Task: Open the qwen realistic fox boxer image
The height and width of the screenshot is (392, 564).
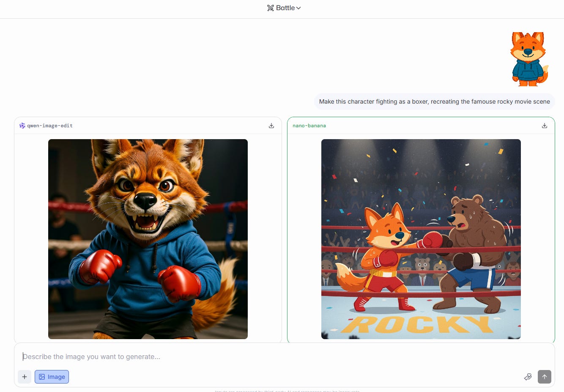Action: 148,239
